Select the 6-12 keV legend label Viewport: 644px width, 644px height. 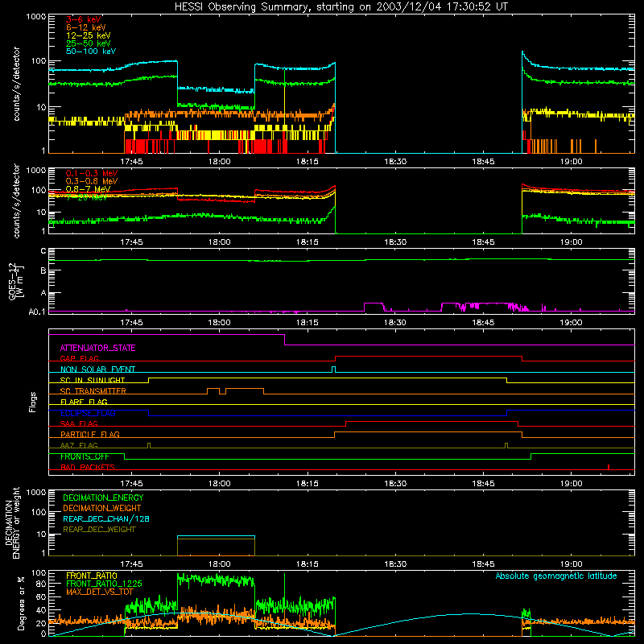point(86,27)
